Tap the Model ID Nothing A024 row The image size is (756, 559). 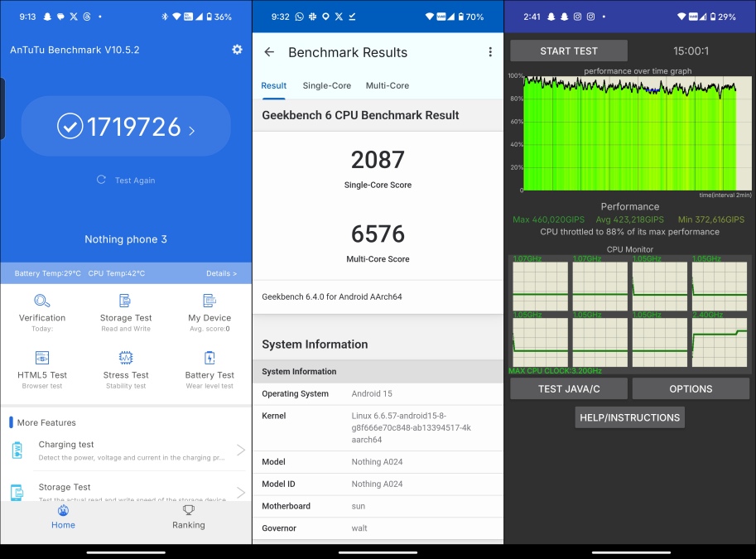378,484
